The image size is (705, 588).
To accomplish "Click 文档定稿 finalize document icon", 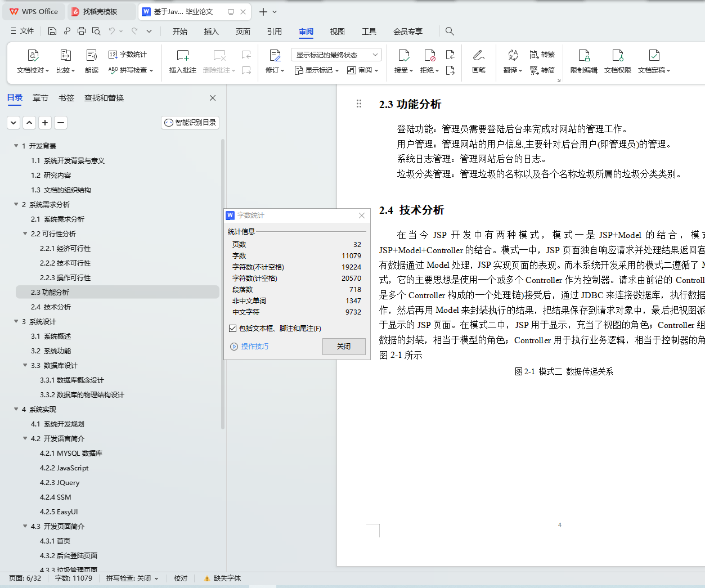I will click(654, 55).
